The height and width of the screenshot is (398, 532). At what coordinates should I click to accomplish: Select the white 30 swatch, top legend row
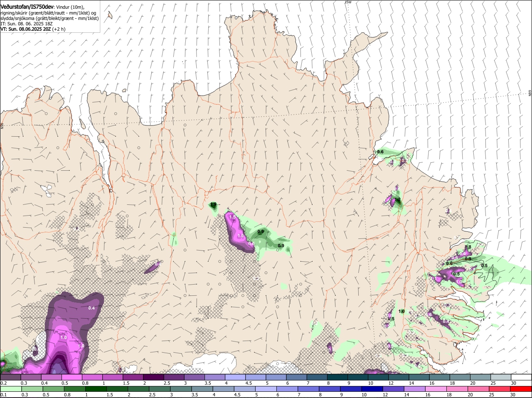click(x=522, y=377)
